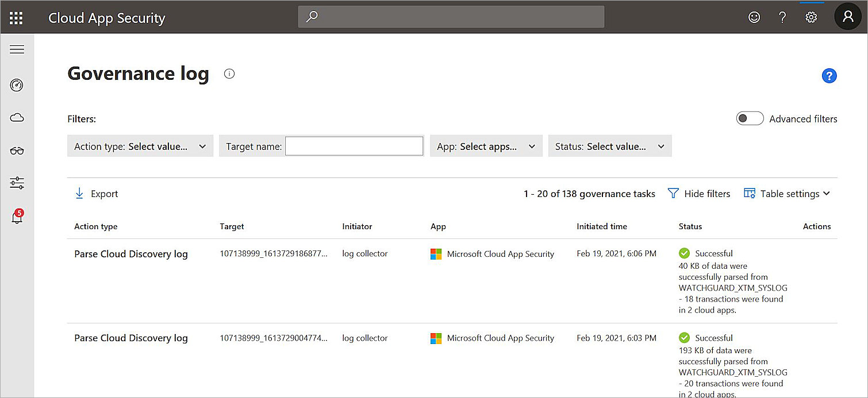The image size is (868, 398).
Task: Sort by the Initiated time column header
Action: pyautogui.click(x=601, y=226)
